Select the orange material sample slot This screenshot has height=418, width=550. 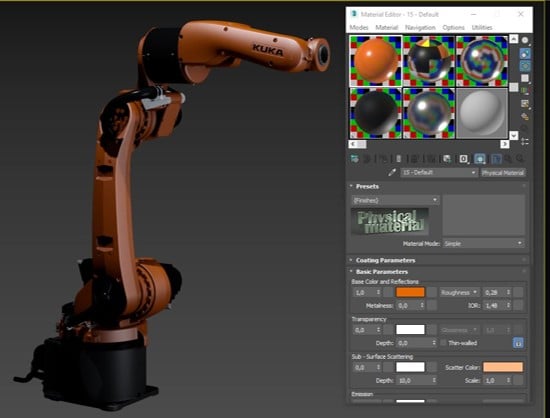pyautogui.click(x=376, y=61)
